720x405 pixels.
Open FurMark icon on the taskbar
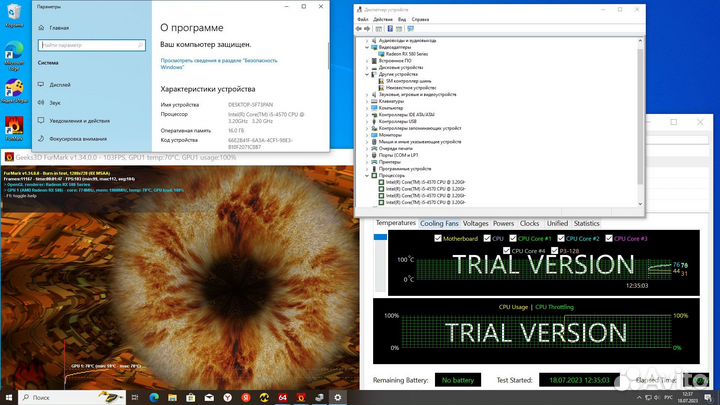301,398
